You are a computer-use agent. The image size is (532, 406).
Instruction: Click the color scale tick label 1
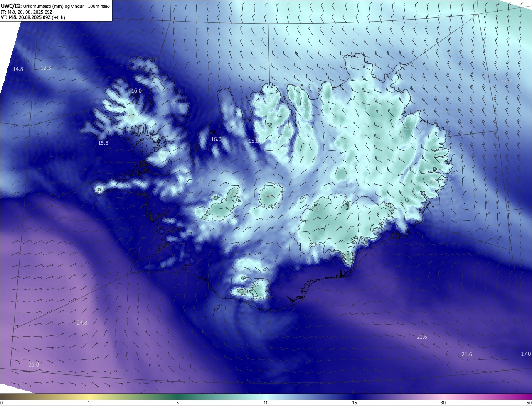(89, 403)
